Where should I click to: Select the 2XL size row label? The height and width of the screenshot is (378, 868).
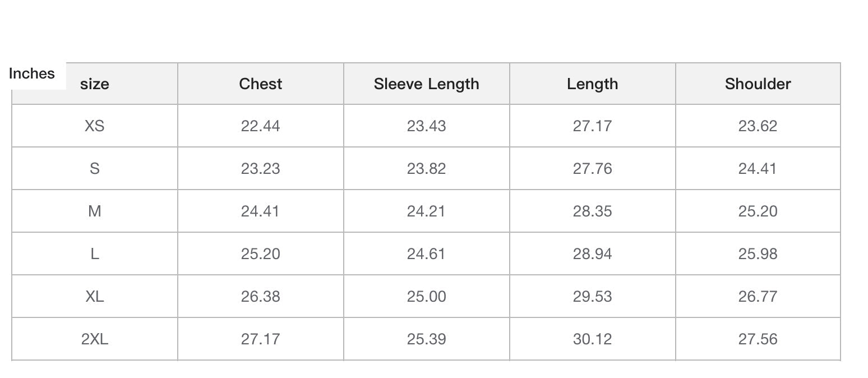click(94, 339)
